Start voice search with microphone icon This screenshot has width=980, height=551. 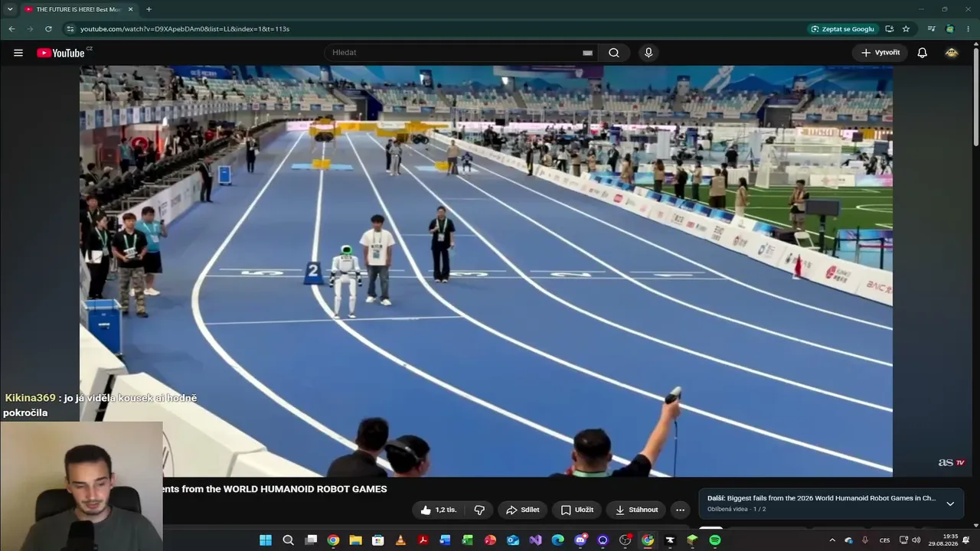coord(648,53)
